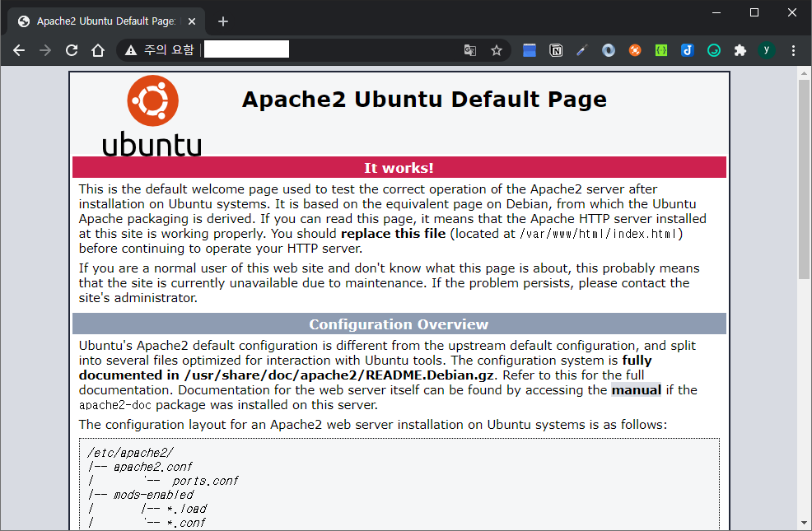This screenshot has width=812, height=531.
Task: Open the profile avatar labeled y
Action: coord(767,50)
